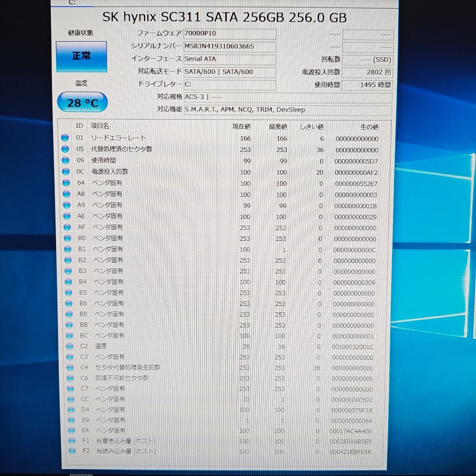Screen dimensions: 476x476
Task: Click the status icon of row A9
Action: coord(67,205)
